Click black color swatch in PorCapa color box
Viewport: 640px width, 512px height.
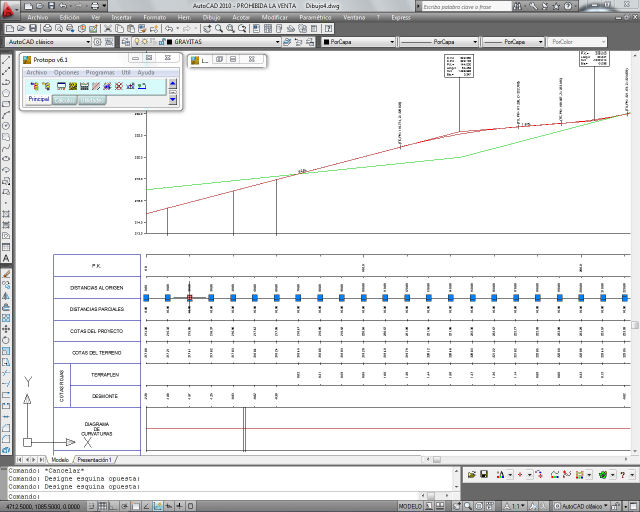[326, 42]
